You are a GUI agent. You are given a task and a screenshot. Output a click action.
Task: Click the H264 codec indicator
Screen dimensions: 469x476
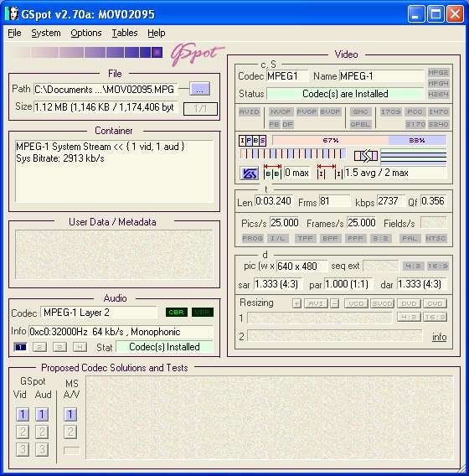[438, 94]
